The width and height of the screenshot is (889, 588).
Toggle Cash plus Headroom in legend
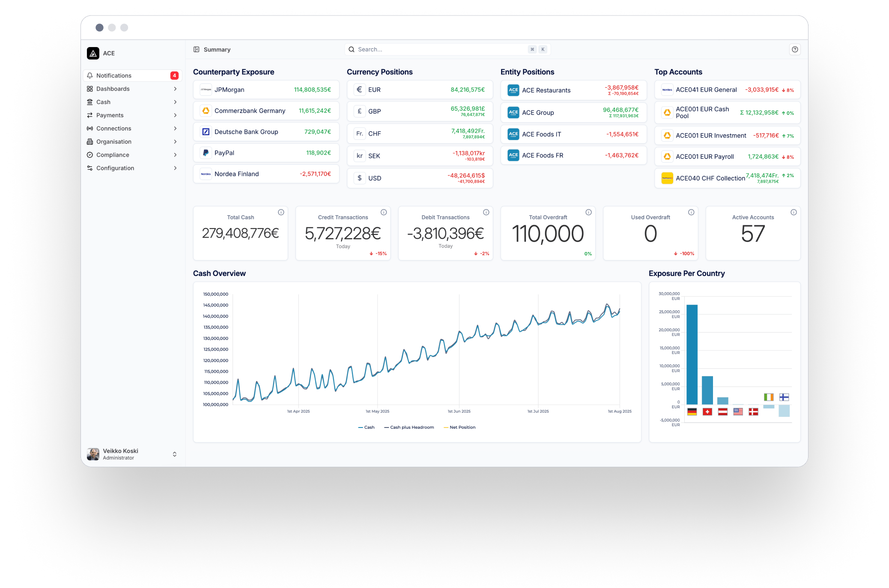coord(409,427)
